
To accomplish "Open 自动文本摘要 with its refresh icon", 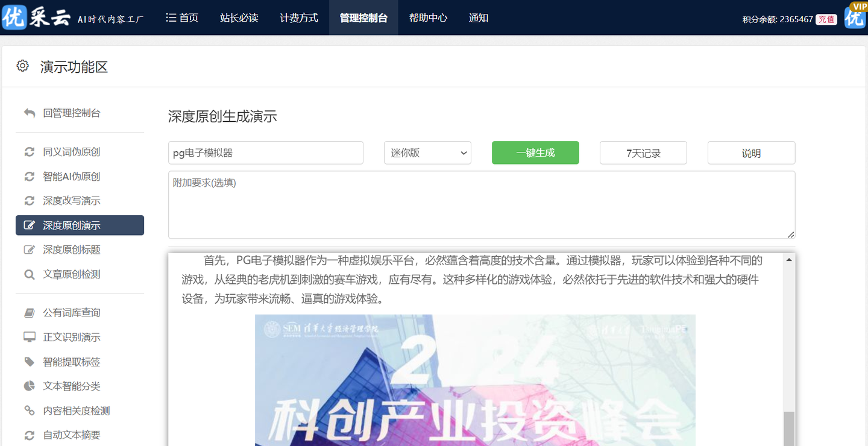I will [x=29, y=435].
